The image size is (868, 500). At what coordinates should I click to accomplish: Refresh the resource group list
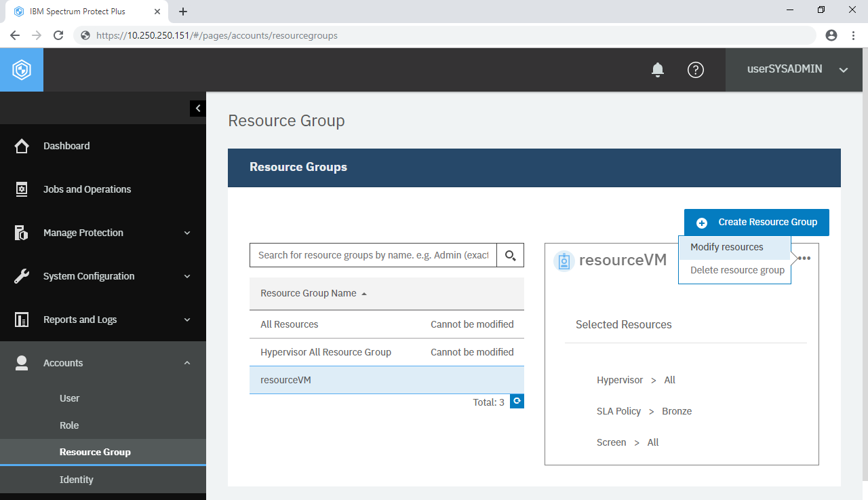point(517,402)
